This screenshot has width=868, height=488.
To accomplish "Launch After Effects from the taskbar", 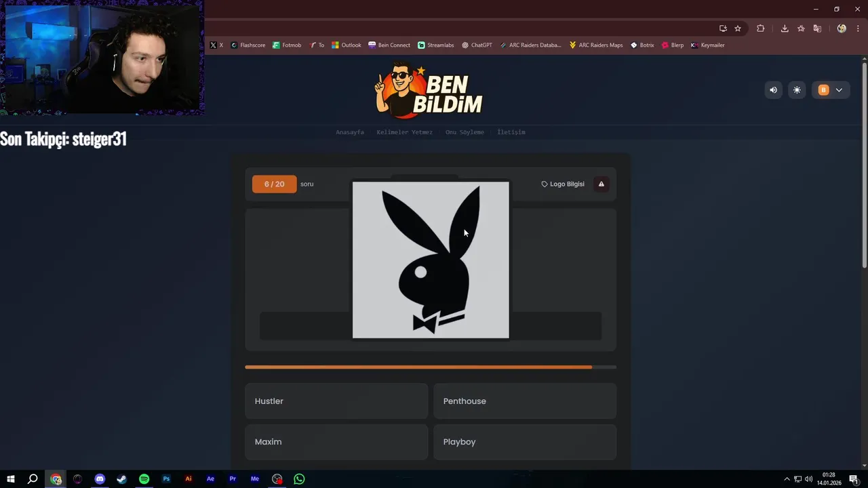I will pos(210,479).
